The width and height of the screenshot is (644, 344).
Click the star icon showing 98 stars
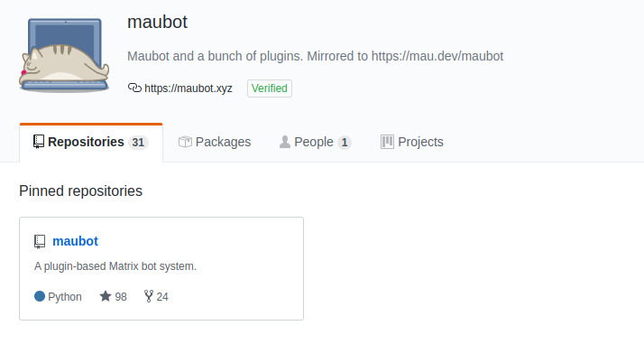[106, 296]
